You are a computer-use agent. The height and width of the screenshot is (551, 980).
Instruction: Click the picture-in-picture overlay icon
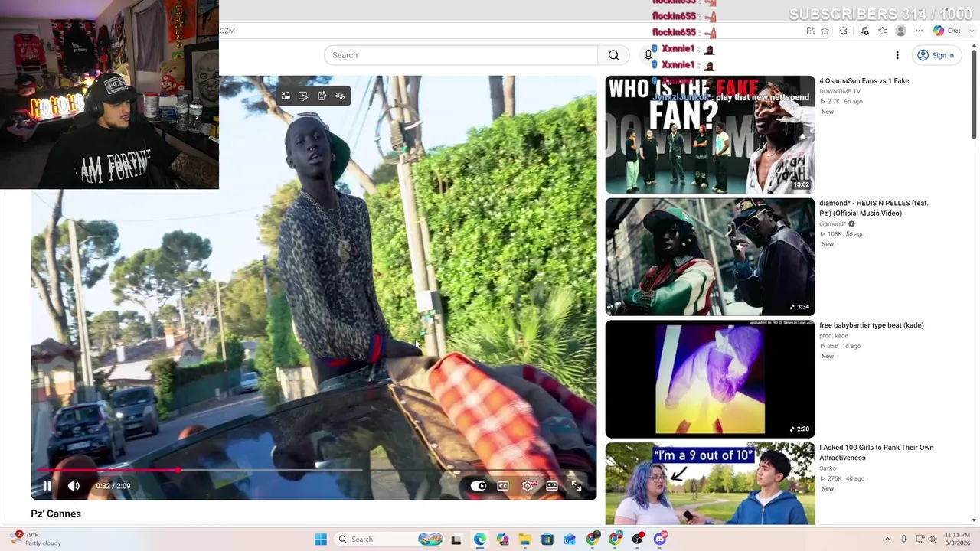286,96
